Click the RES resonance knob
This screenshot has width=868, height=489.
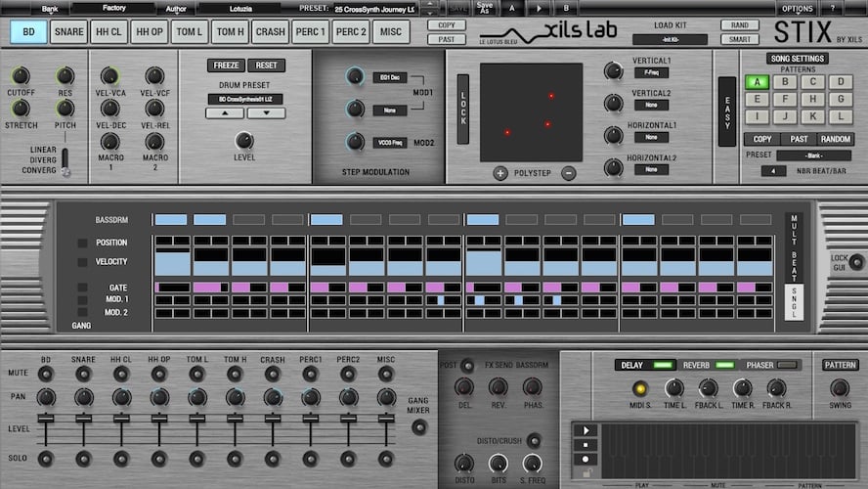(65, 76)
